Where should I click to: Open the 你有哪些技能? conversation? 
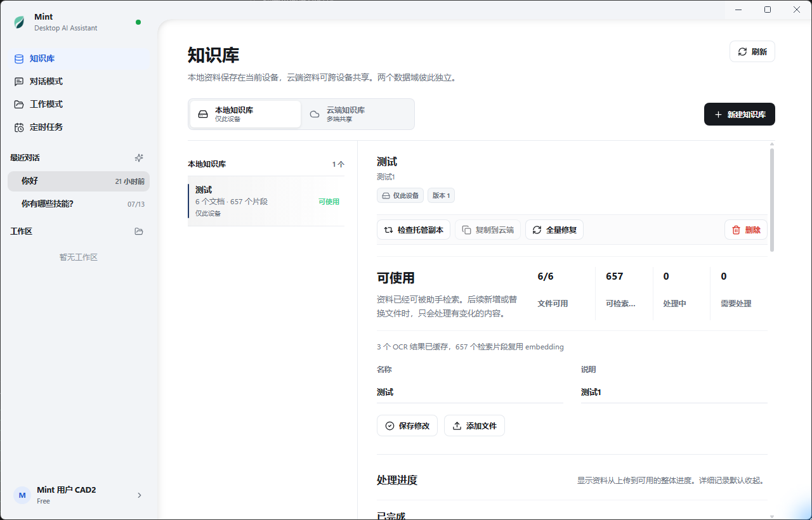tap(79, 204)
